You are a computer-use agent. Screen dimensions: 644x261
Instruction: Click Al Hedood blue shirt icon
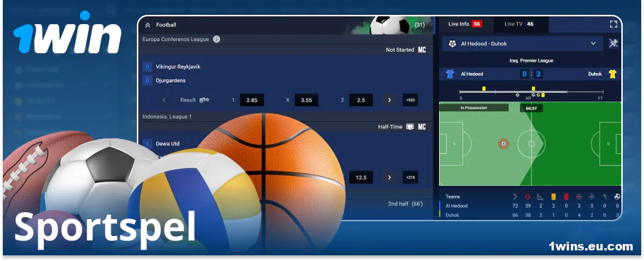pos(450,74)
